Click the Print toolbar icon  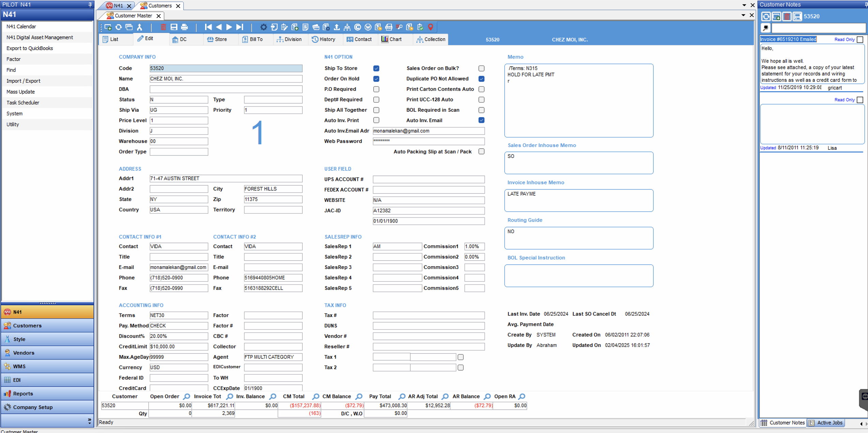[184, 27]
